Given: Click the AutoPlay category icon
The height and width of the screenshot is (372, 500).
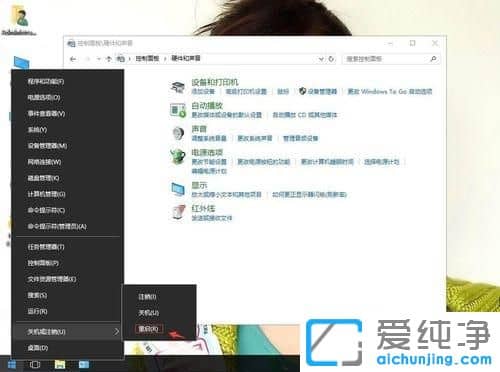Looking at the screenshot, I should (177, 110).
